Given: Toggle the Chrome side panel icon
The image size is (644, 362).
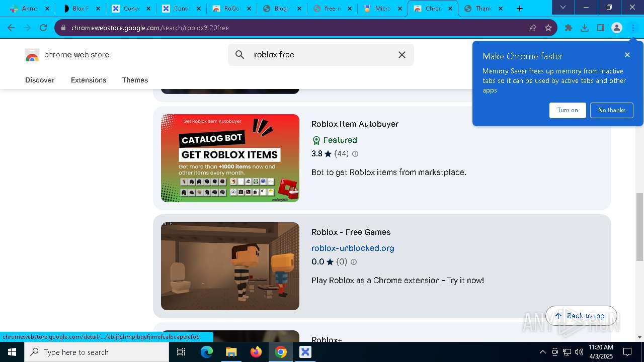Looking at the screenshot, I should tap(601, 28).
